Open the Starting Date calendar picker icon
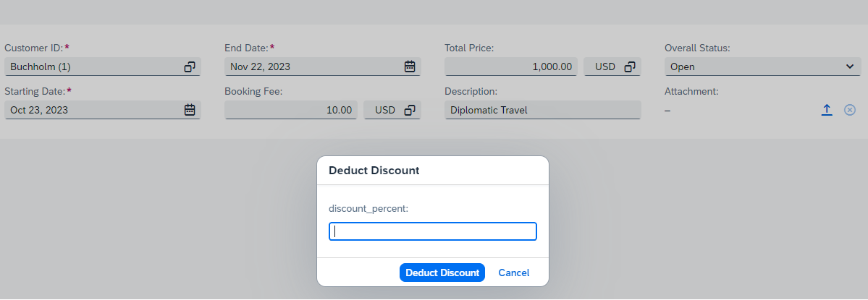The image size is (868, 300). point(190,110)
